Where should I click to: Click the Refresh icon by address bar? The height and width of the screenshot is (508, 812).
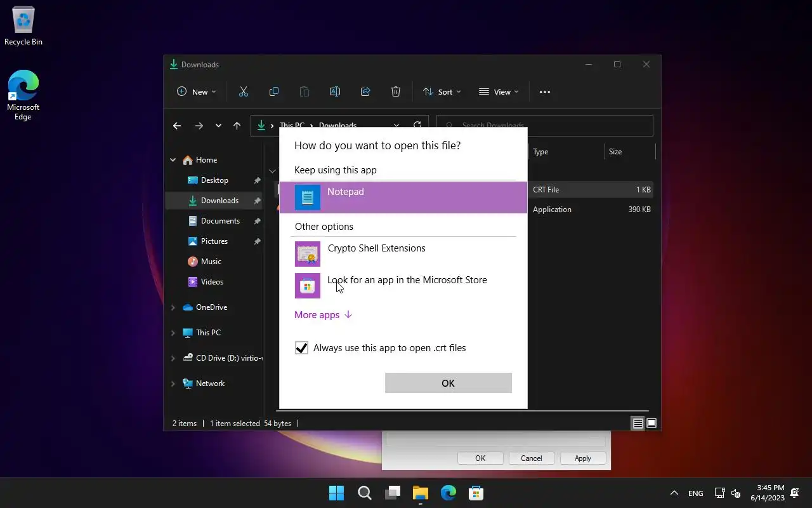(x=417, y=126)
